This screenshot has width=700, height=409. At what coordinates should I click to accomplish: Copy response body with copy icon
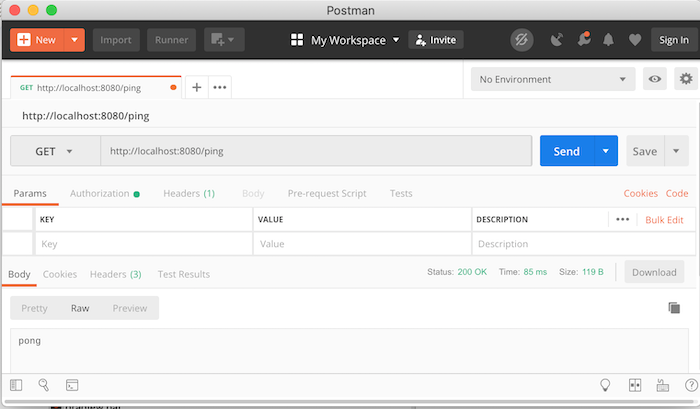[674, 308]
